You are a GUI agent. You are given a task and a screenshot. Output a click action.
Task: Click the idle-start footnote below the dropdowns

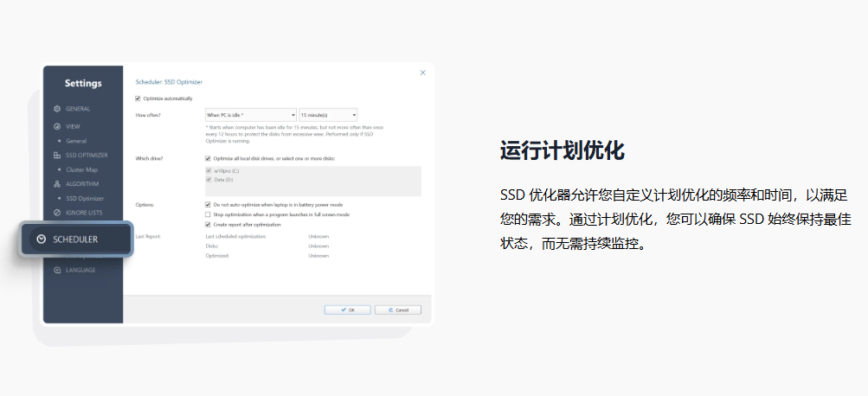[x=294, y=134]
